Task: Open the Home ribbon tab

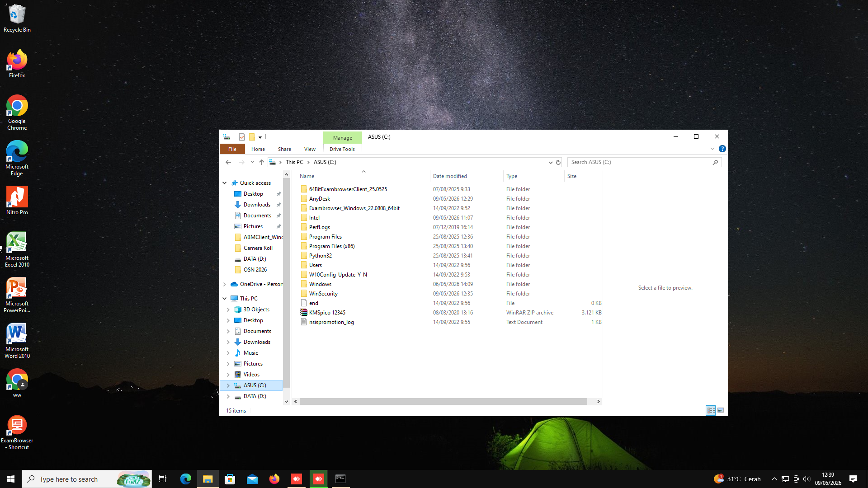Action: click(258, 149)
